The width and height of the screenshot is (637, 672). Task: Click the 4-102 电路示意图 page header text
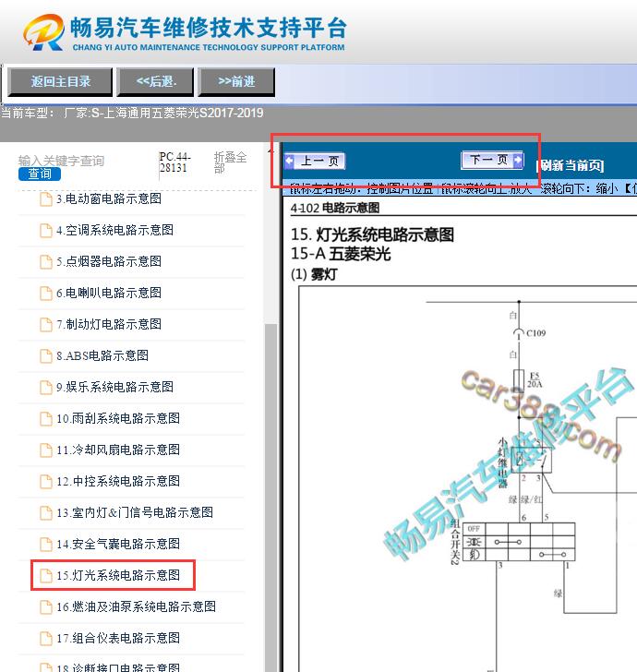[x=335, y=209]
